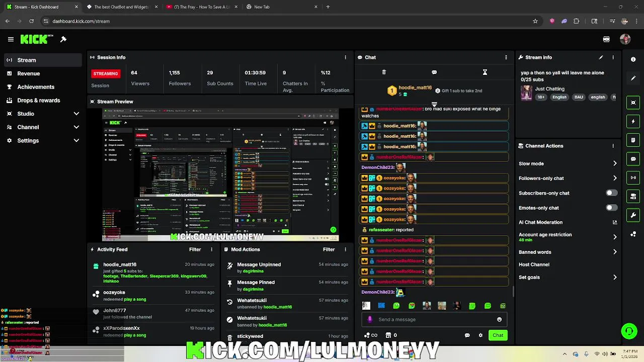Click the wand icon beside the KICK logo
The width and height of the screenshot is (644, 362).
(x=63, y=39)
